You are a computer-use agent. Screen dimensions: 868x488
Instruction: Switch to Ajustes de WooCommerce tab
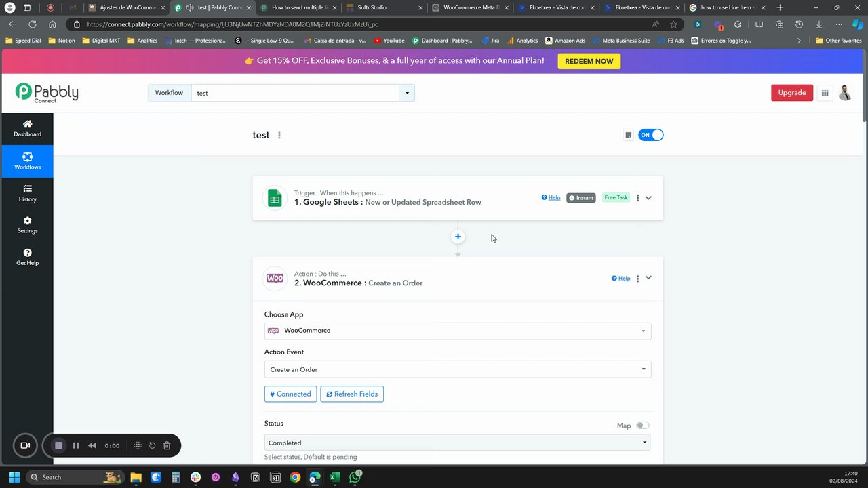click(x=127, y=7)
